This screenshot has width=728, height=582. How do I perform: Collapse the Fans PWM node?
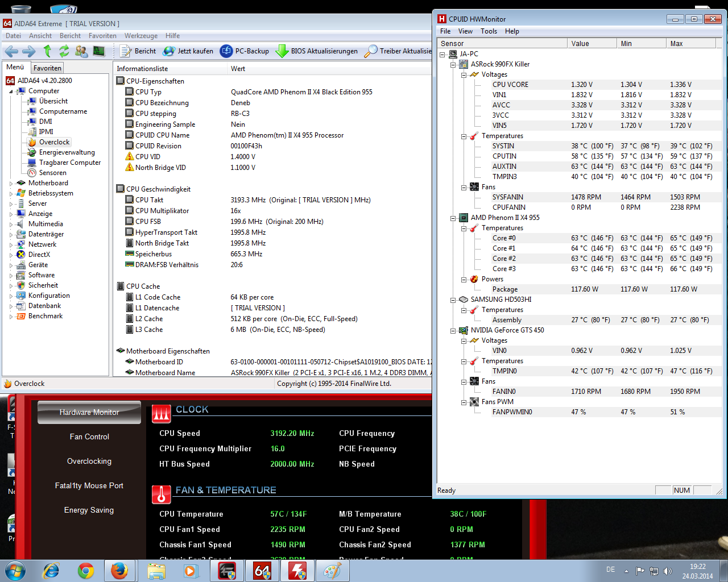(x=464, y=402)
